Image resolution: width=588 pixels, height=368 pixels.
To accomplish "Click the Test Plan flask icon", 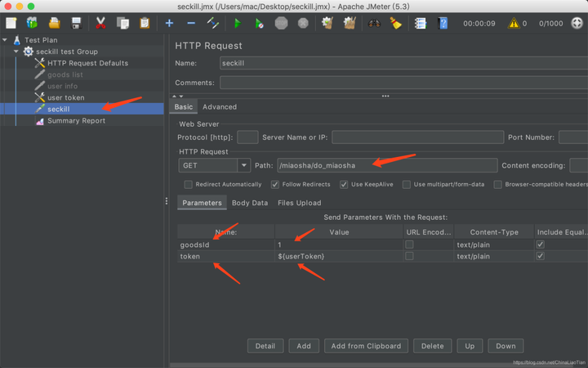I will [x=17, y=40].
